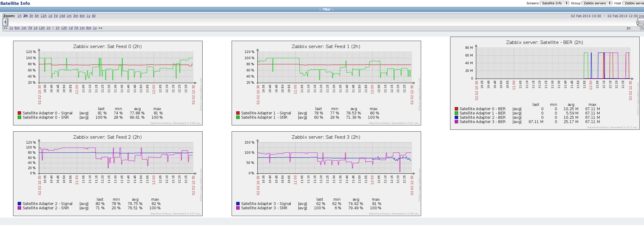Click the 02 Feb 2014 10:30 start date
This screenshot has height=225, width=644.
pyautogui.click(x=586, y=16)
